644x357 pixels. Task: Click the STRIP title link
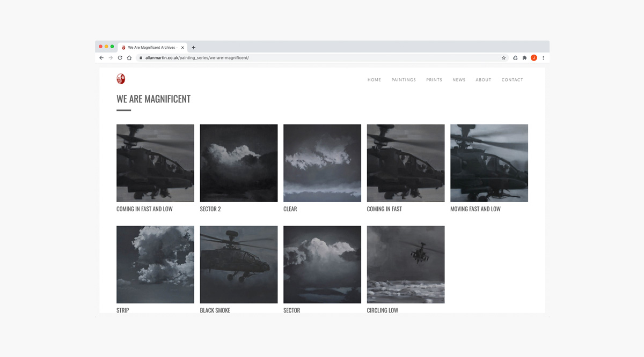pyautogui.click(x=123, y=310)
